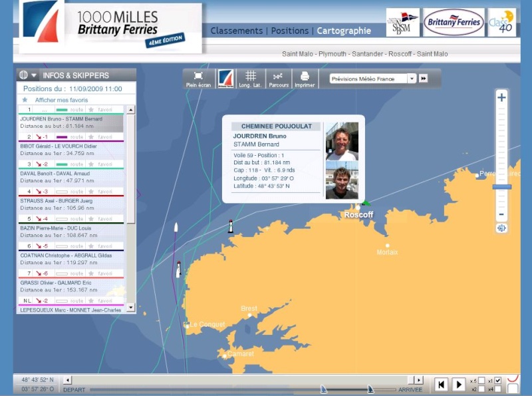The width and height of the screenshot is (532, 396).
Task: Mark rank 7 as favori with its star
Action: click(x=91, y=274)
